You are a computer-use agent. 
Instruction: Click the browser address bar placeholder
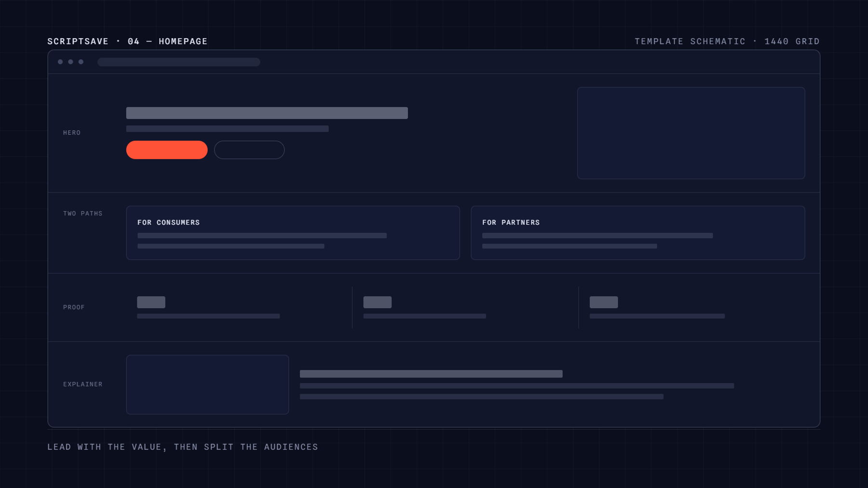click(179, 62)
